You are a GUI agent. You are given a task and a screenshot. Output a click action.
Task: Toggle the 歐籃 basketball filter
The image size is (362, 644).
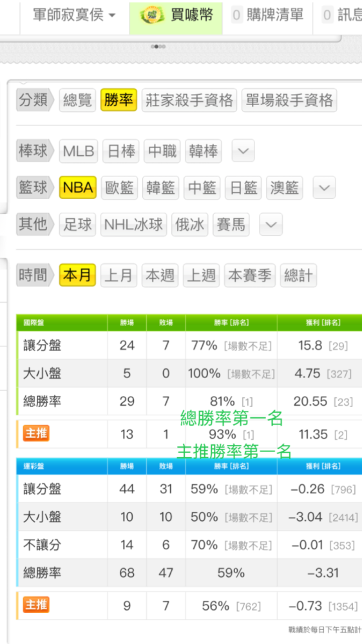pos(120,187)
